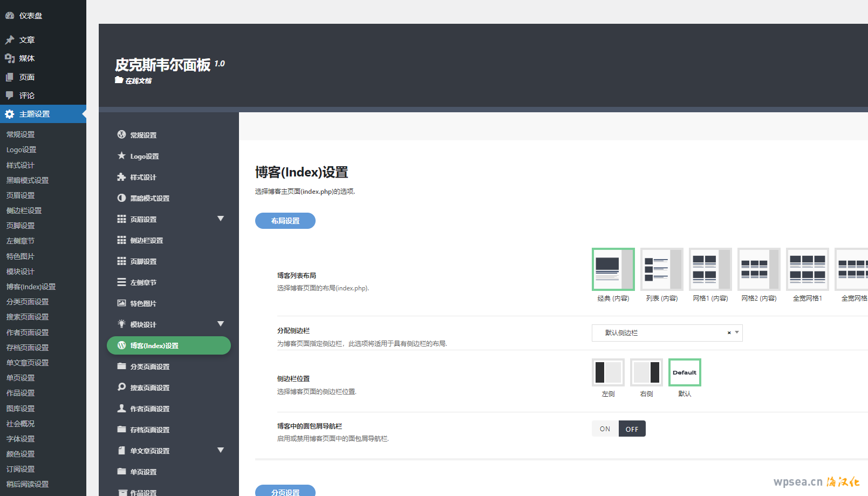Open the 默认侧边栏 dropdown
The height and width of the screenshot is (496, 868).
[666, 333]
